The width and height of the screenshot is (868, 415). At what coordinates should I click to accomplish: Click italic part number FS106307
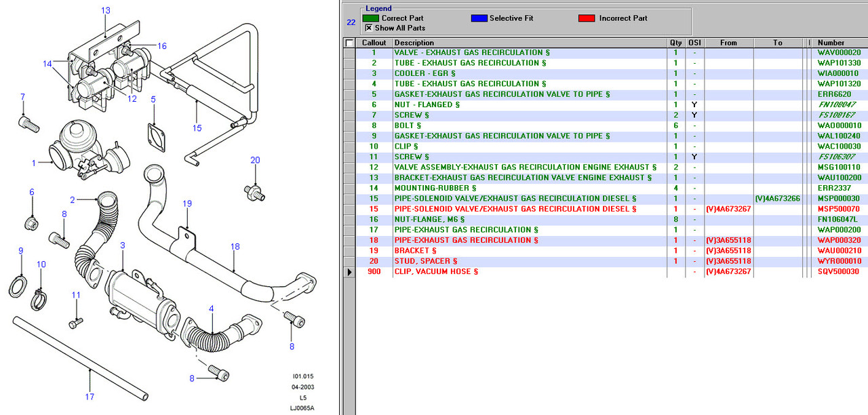pos(836,157)
